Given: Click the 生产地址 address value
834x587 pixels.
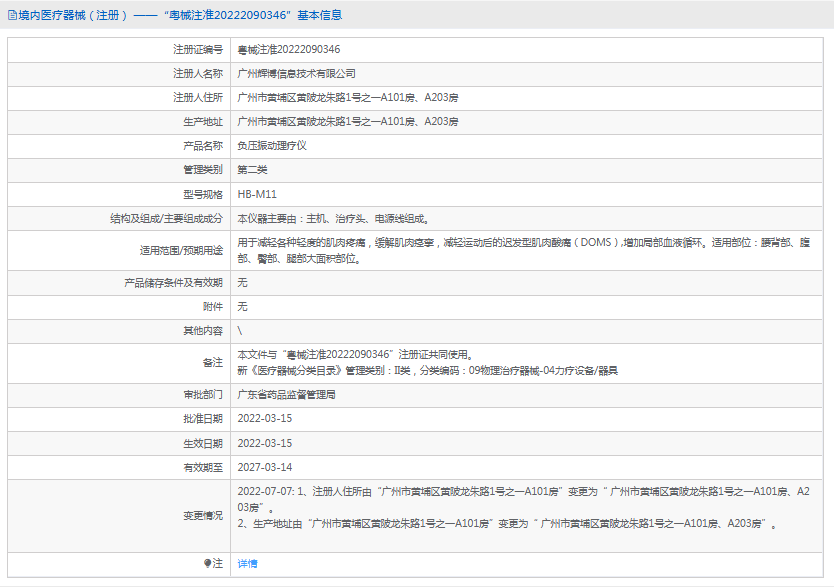Looking at the screenshot, I should [348, 122].
